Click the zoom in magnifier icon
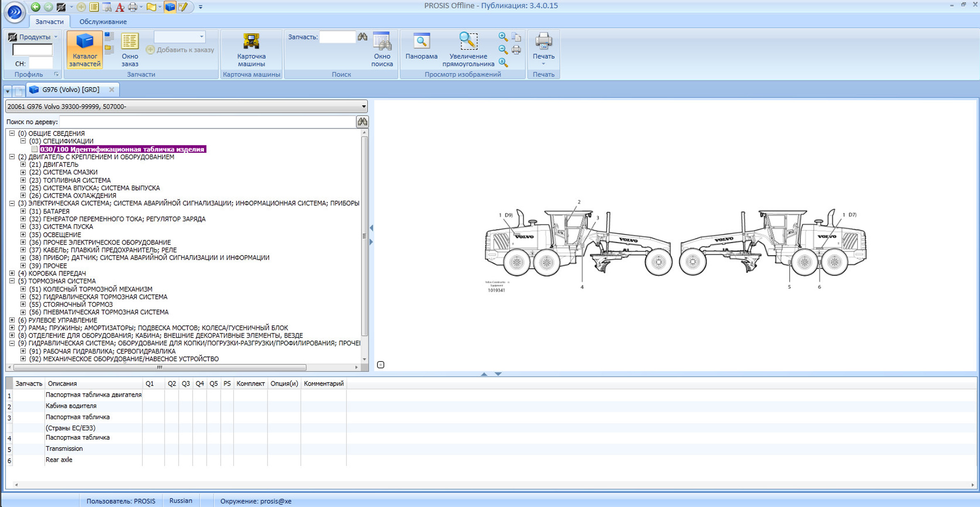 pyautogui.click(x=503, y=37)
